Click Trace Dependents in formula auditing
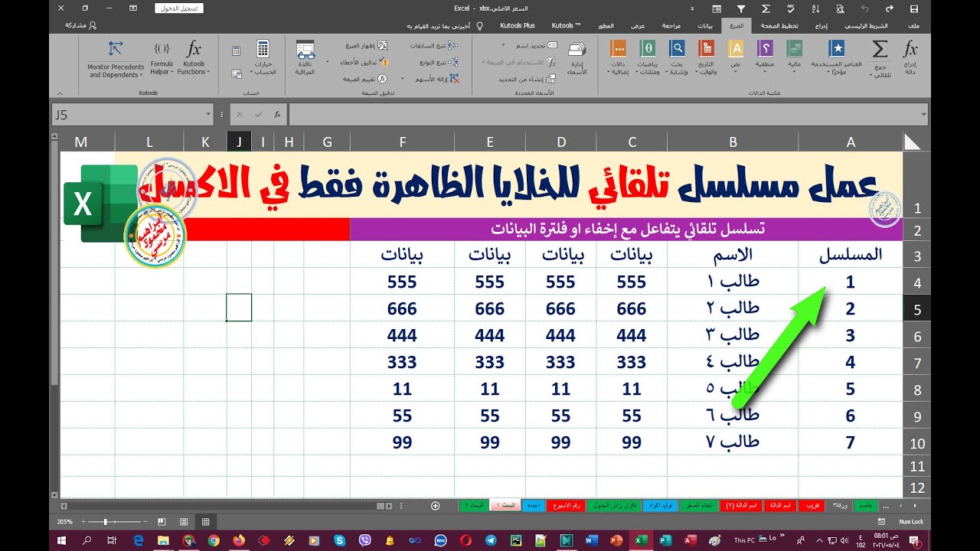 tap(439, 62)
